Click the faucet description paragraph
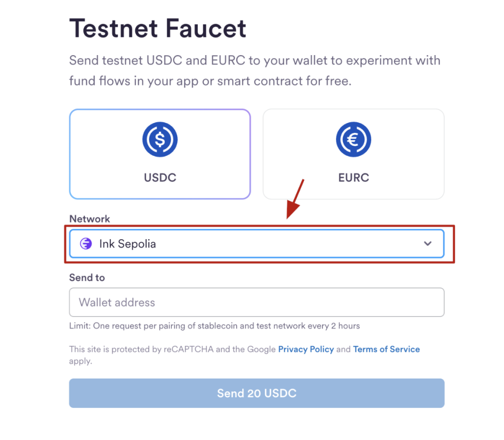The image size is (504, 440). coord(254,71)
